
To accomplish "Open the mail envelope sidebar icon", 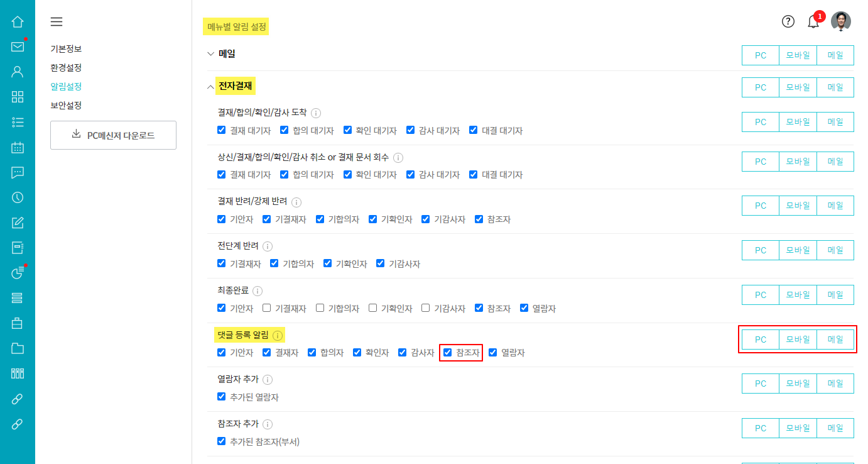I will coord(18,47).
